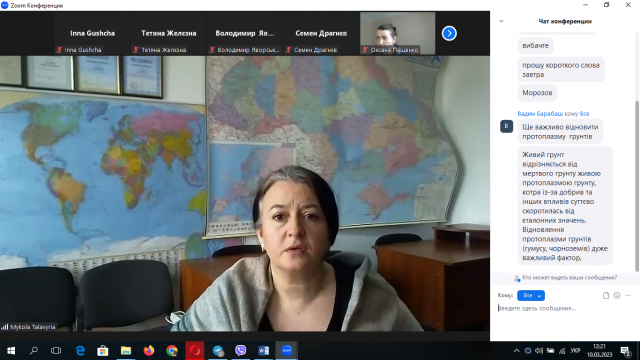The height and width of the screenshot is (360, 640).
Task: Click the Zoom taskbar icon
Action: point(287,351)
